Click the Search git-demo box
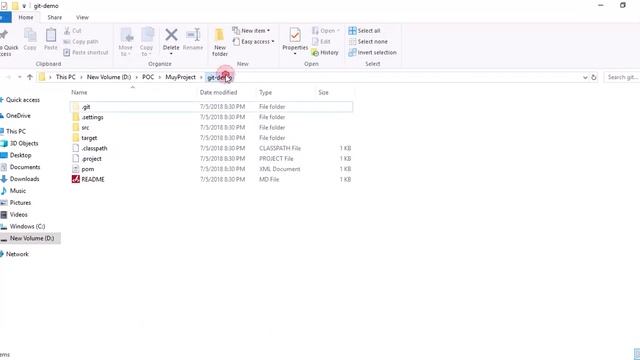 [x=622, y=77]
